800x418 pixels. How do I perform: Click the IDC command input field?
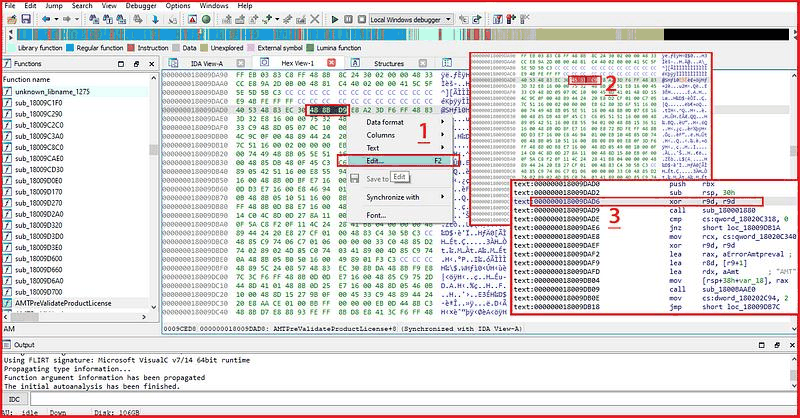411,399
